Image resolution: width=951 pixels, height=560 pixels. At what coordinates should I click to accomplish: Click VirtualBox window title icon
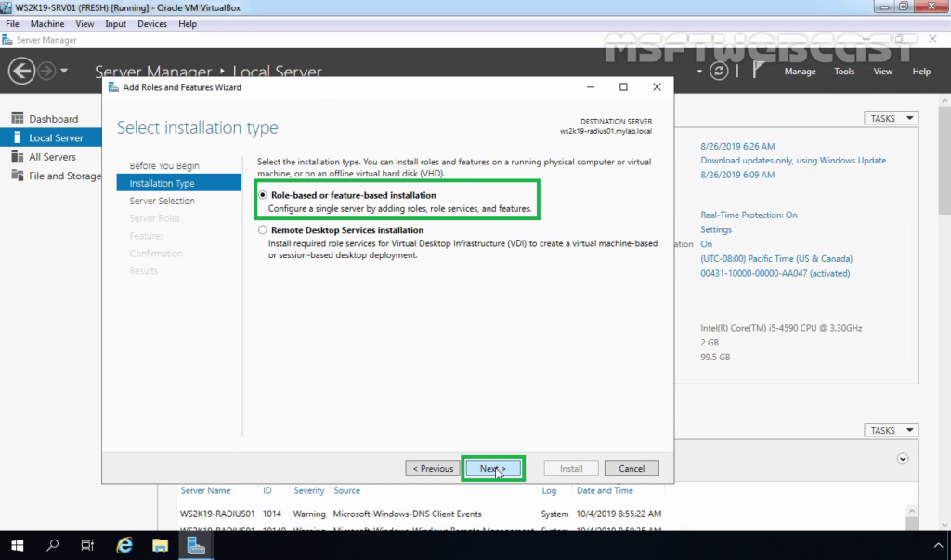[x=7, y=7]
